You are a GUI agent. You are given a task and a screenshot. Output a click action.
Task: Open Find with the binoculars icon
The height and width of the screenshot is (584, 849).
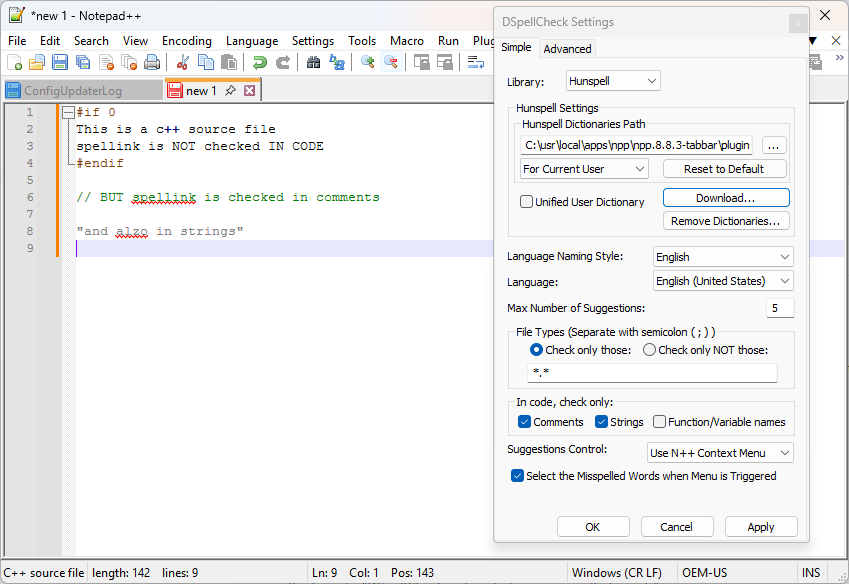coord(314,63)
